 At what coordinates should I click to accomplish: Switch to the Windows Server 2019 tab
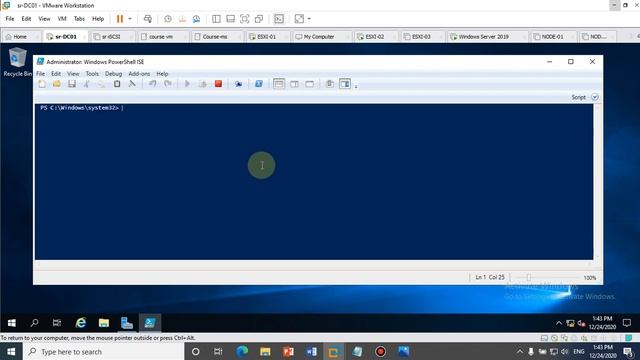[x=484, y=37]
